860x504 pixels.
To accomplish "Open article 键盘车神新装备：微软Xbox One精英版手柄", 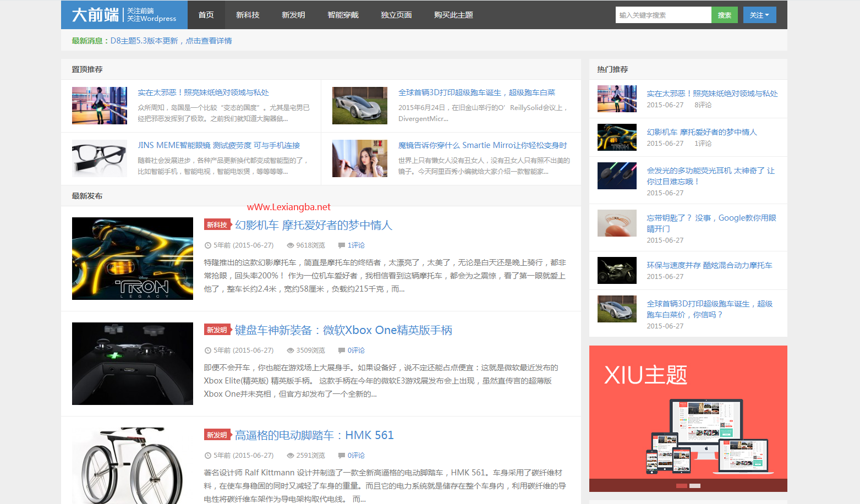I will click(x=343, y=330).
